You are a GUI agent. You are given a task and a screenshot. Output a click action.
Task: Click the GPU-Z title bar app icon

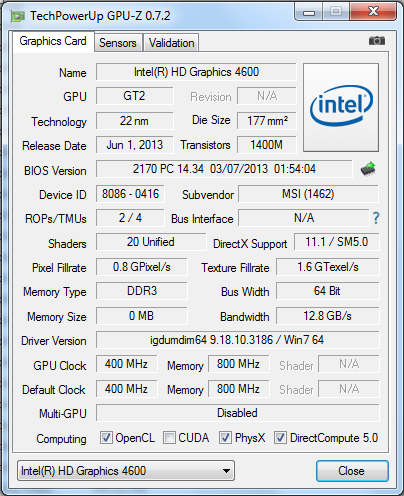(x=17, y=16)
